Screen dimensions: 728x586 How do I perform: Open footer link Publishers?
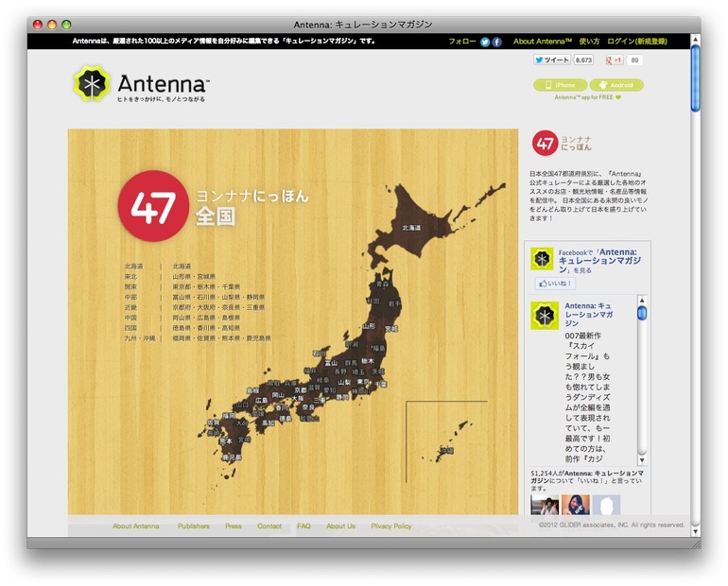(x=194, y=526)
